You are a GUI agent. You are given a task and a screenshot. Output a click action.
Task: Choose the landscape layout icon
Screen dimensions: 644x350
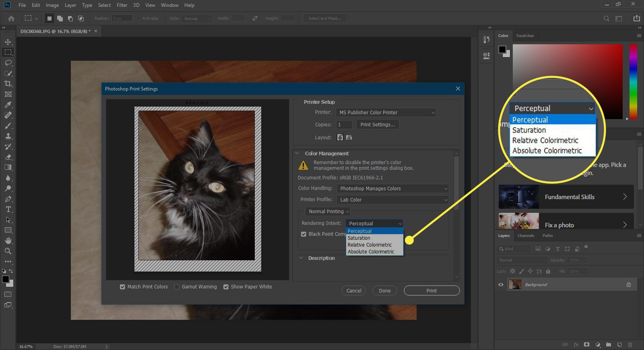349,137
